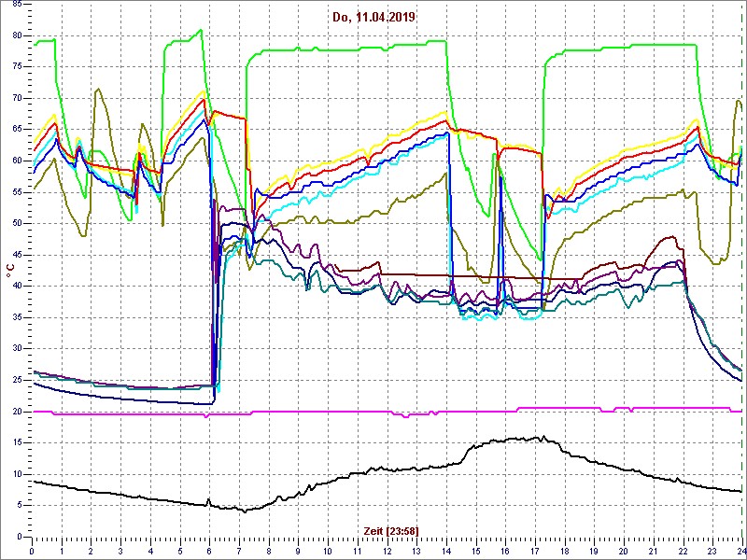The width and height of the screenshot is (747, 560).
Task: Click hour '22' on the time axis
Action: click(x=684, y=549)
